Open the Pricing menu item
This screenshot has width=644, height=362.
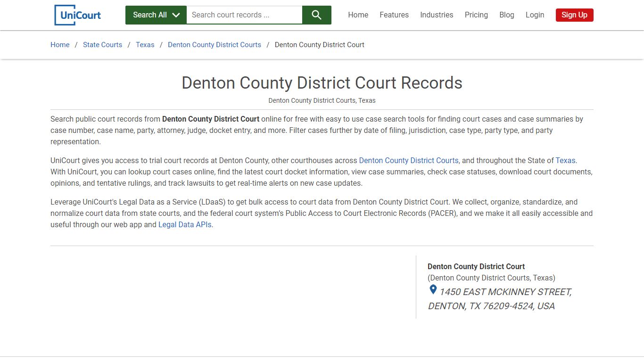(x=476, y=15)
